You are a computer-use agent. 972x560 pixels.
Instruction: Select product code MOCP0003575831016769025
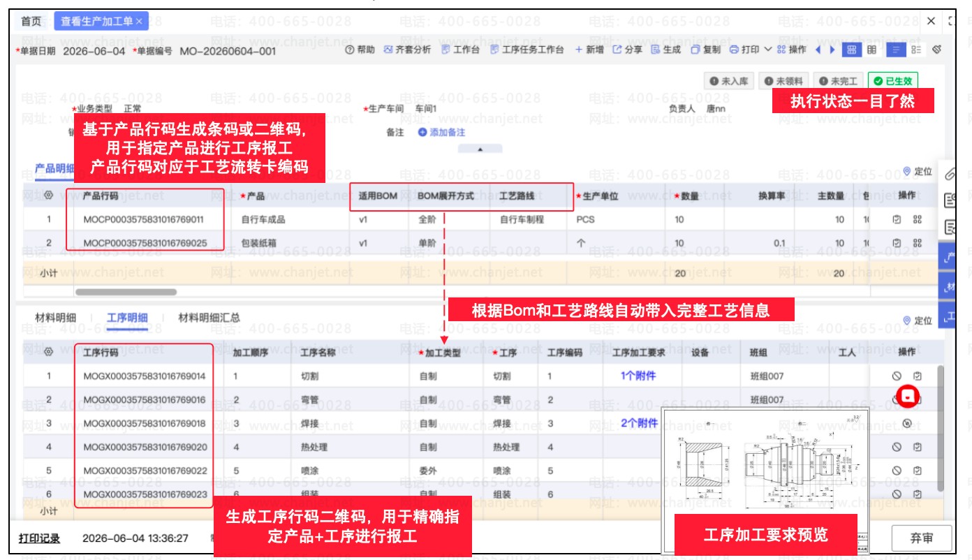[144, 243]
